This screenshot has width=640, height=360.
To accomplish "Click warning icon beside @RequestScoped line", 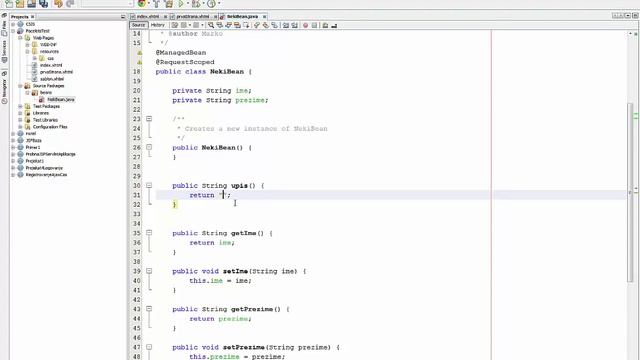I will pos(140,62).
